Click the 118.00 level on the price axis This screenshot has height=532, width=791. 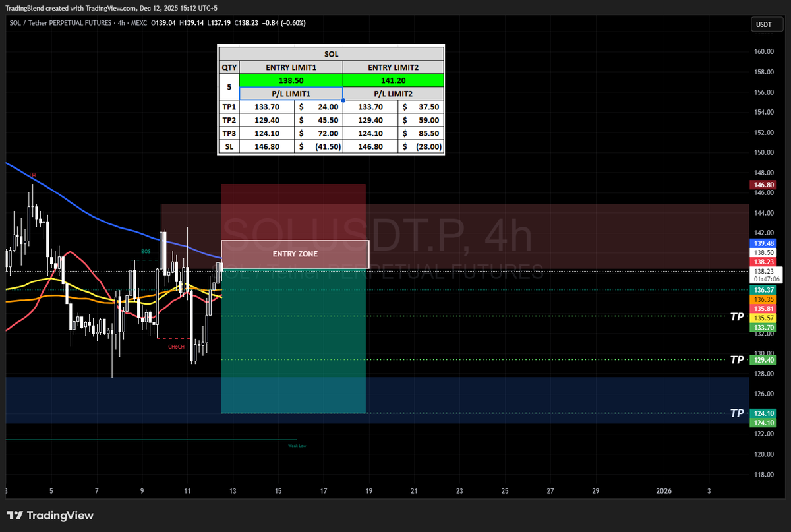(x=764, y=475)
